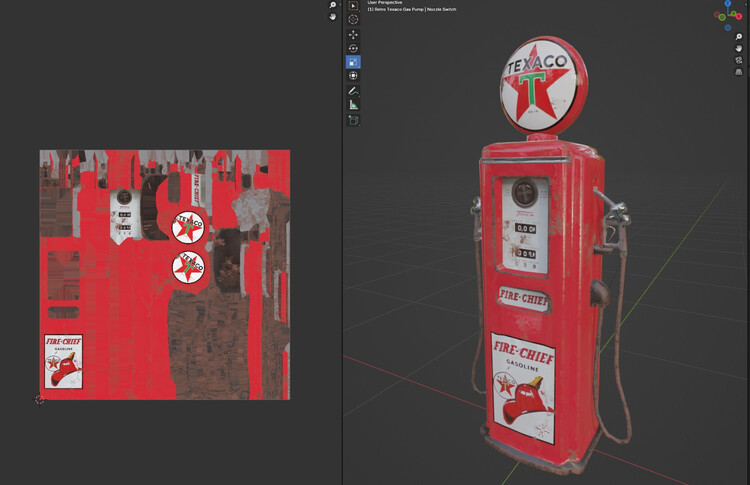Screen dimensions: 750x485
Task: Click the UV editor zoom icon
Action: (333, 5)
